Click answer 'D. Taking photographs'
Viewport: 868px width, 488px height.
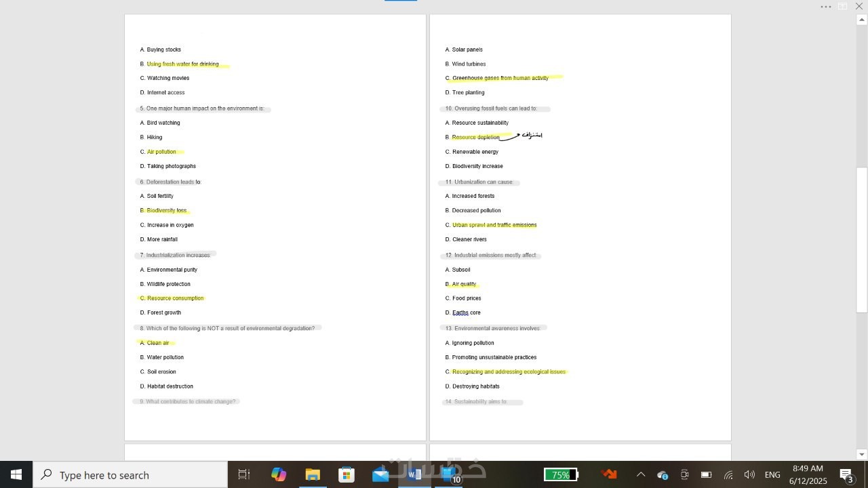pos(168,166)
